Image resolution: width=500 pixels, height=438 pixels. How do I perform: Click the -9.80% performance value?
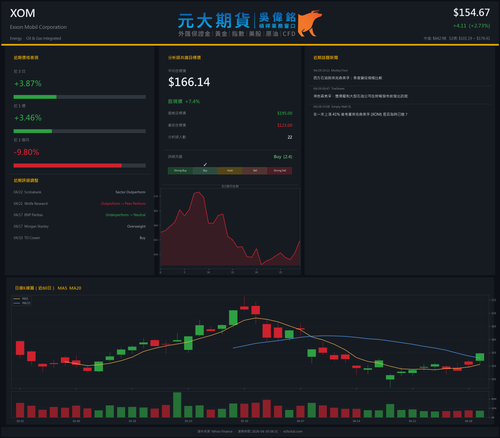pyautogui.click(x=27, y=152)
